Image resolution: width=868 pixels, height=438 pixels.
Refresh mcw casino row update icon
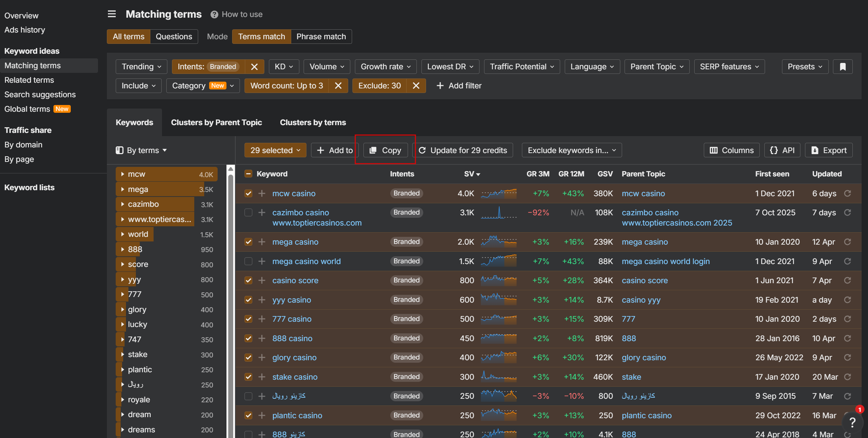pos(847,193)
